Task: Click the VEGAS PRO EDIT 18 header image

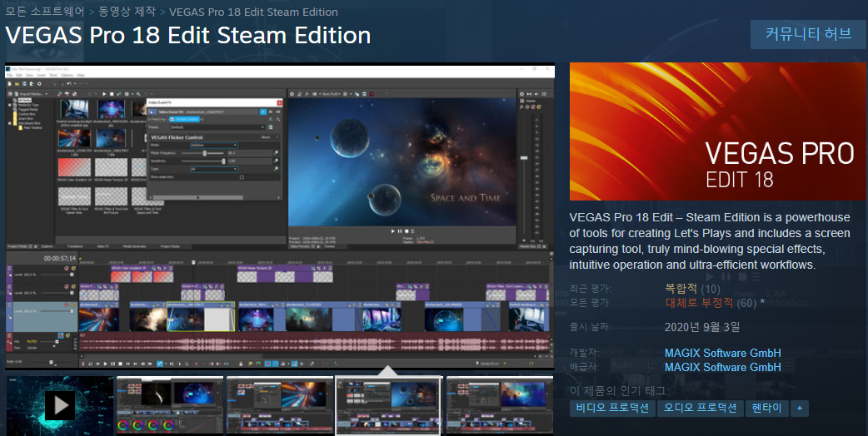Action: 717,131
